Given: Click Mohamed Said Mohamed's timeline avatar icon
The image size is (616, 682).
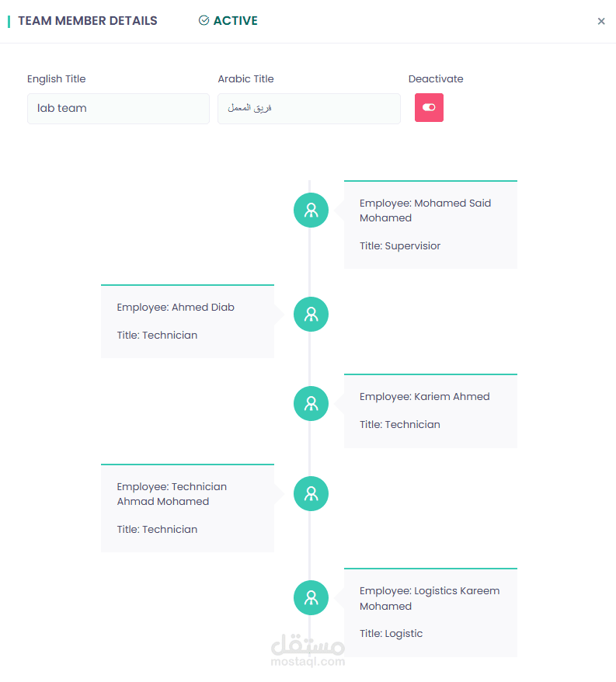Looking at the screenshot, I should 311,210.
